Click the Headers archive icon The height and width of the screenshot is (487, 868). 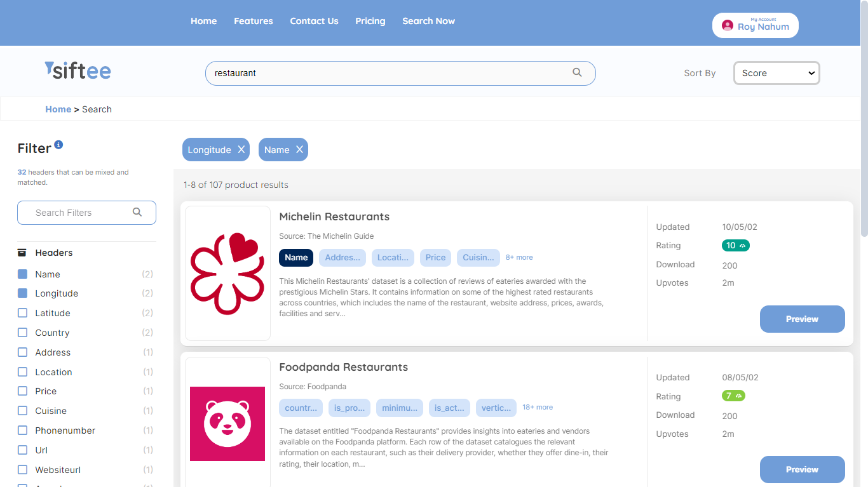coord(22,253)
